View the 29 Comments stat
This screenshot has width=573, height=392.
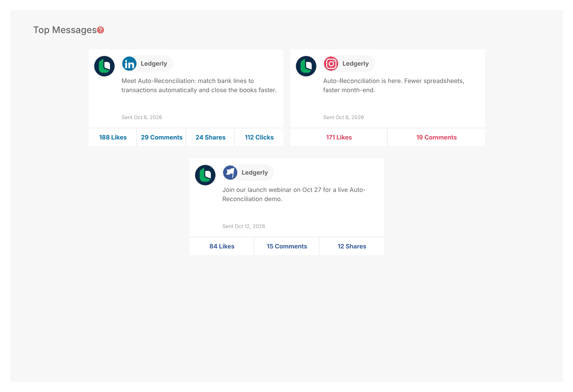(161, 137)
